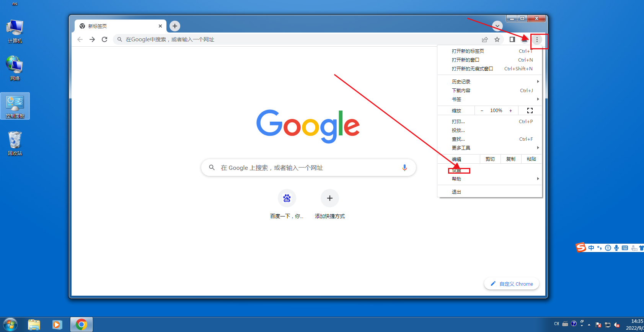Select 退出 to quit Chrome

pyautogui.click(x=490, y=192)
